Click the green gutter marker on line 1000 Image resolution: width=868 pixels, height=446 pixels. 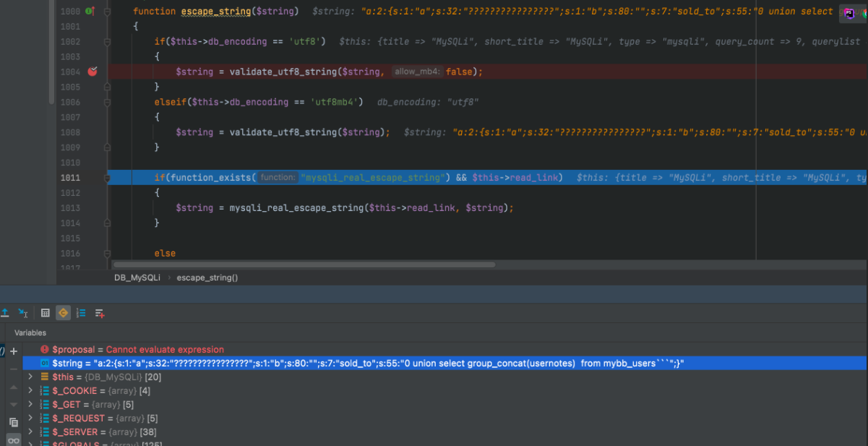(90, 11)
